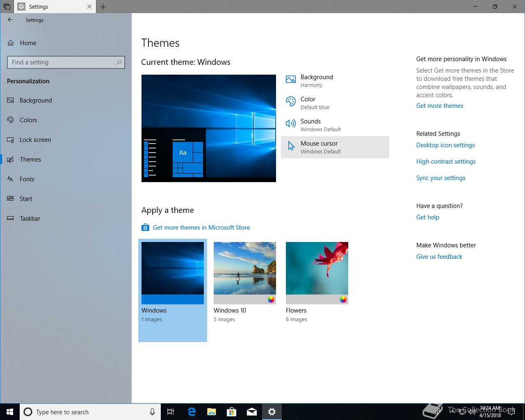The height and width of the screenshot is (420, 525).
Task: Click the Settings gear taskbar icon
Action: (272, 412)
